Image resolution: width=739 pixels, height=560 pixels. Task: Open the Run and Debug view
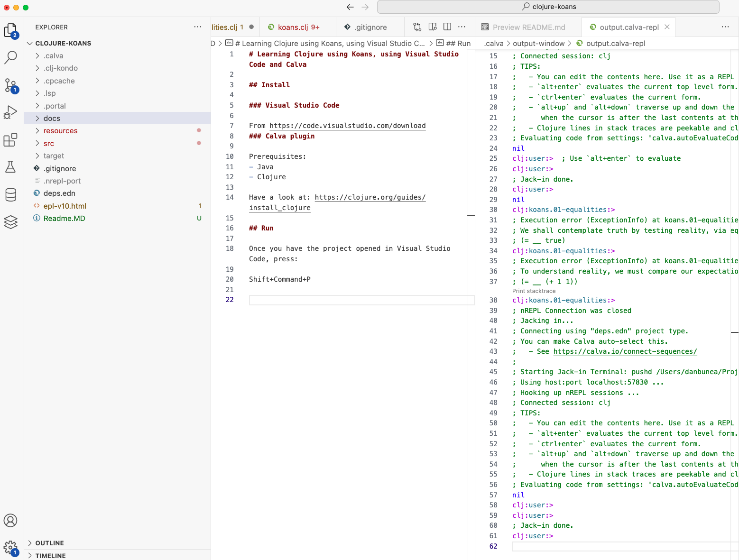click(10, 112)
